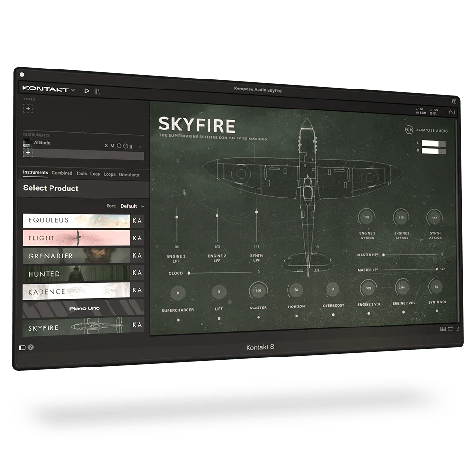
Task: Switch to the Loops tab
Action: click(109, 174)
